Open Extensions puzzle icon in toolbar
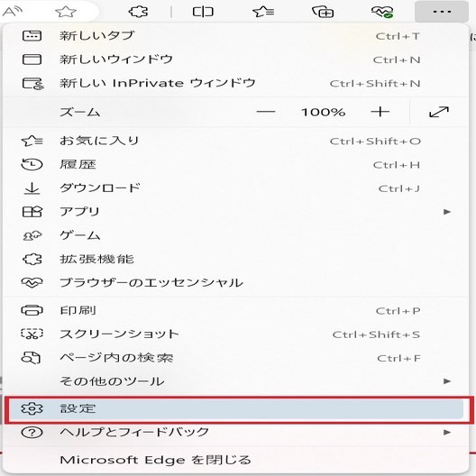Screen dimensions: 476x476 click(x=139, y=12)
